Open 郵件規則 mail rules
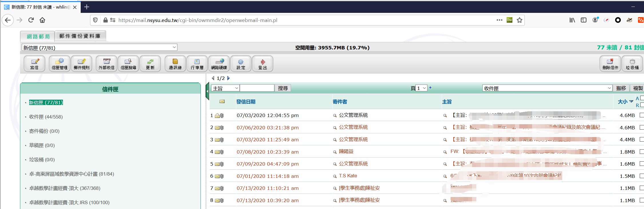 [x=82, y=63]
